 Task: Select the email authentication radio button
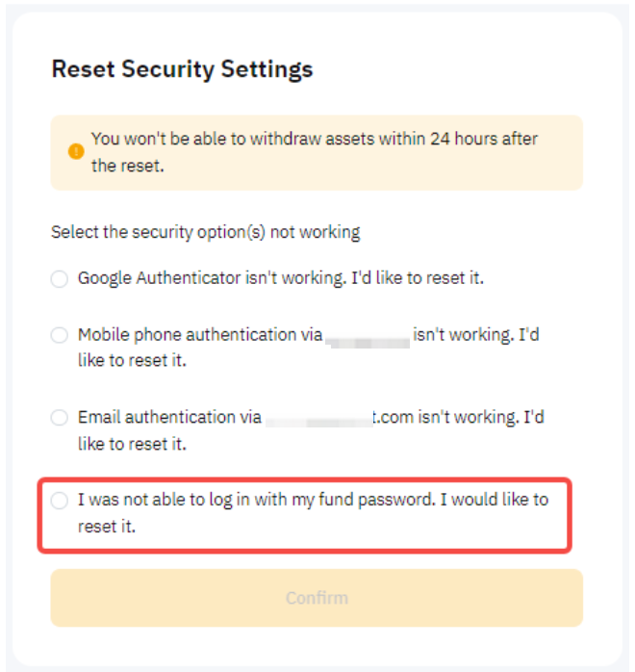click(60, 418)
